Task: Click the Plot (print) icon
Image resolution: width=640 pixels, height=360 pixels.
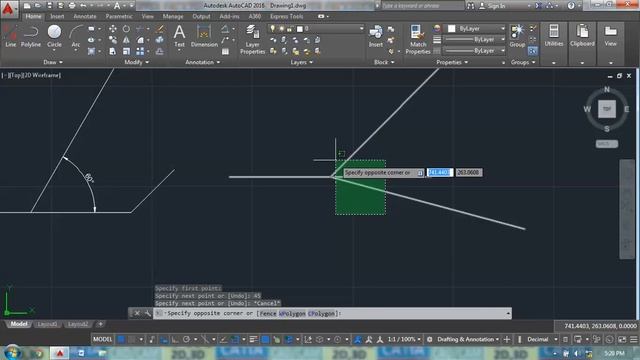Action: tap(72, 6)
